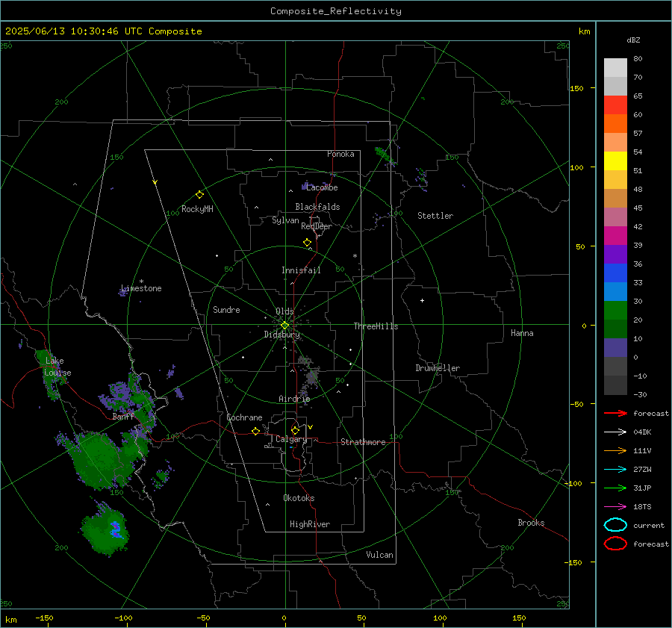
Task: Click the Drumheller town label
Action: (x=438, y=368)
